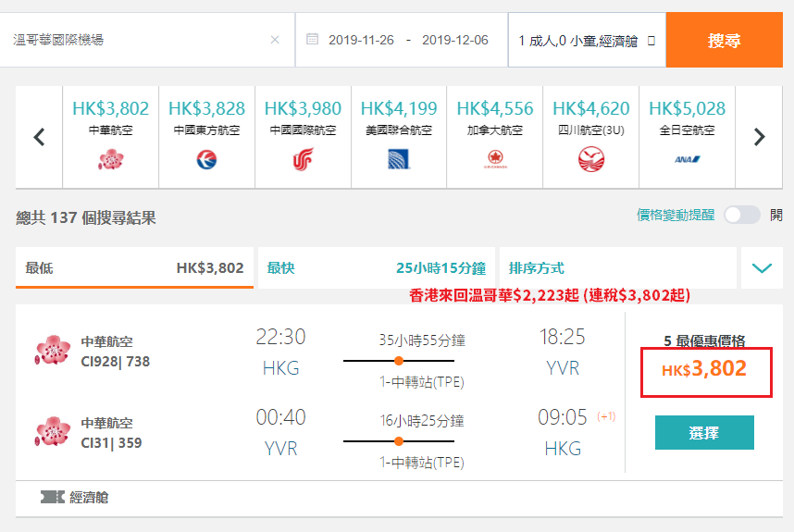
Task: Click the 價格變動提醒 label link
Action: point(676,215)
